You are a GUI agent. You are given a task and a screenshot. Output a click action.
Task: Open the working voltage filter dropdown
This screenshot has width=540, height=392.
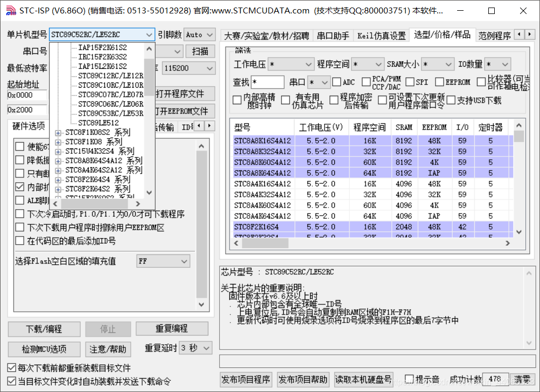[291, 65]
